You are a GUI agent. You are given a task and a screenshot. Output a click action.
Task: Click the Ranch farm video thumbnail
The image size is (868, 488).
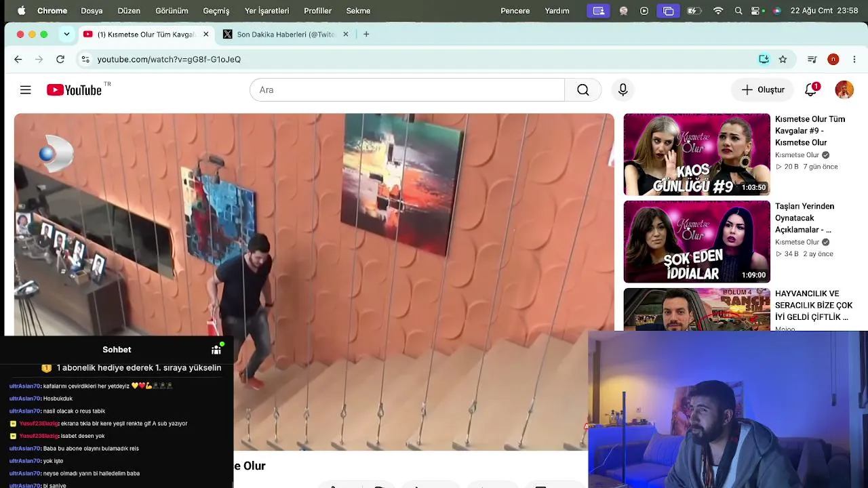(x=697, y=310)
